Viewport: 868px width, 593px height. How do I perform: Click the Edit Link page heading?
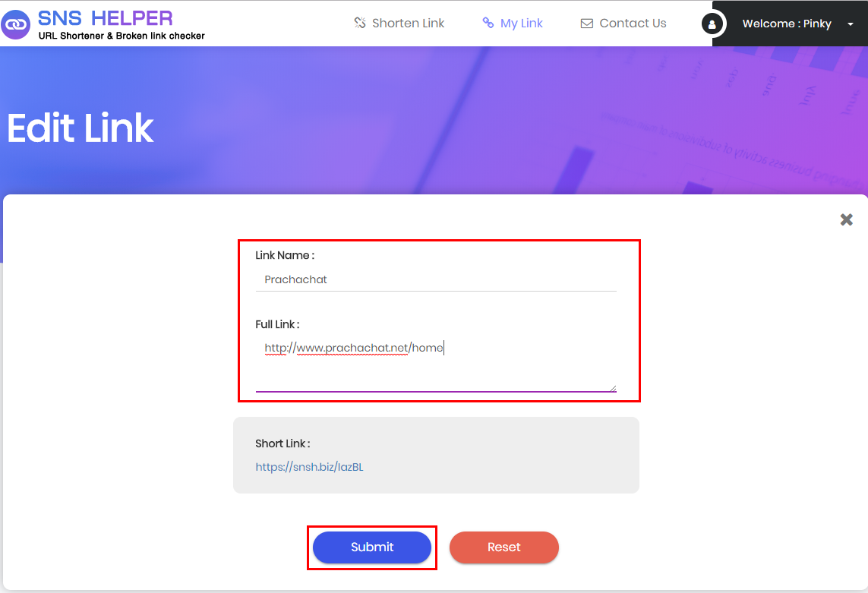pyautogui.click(x=80, y=128)
